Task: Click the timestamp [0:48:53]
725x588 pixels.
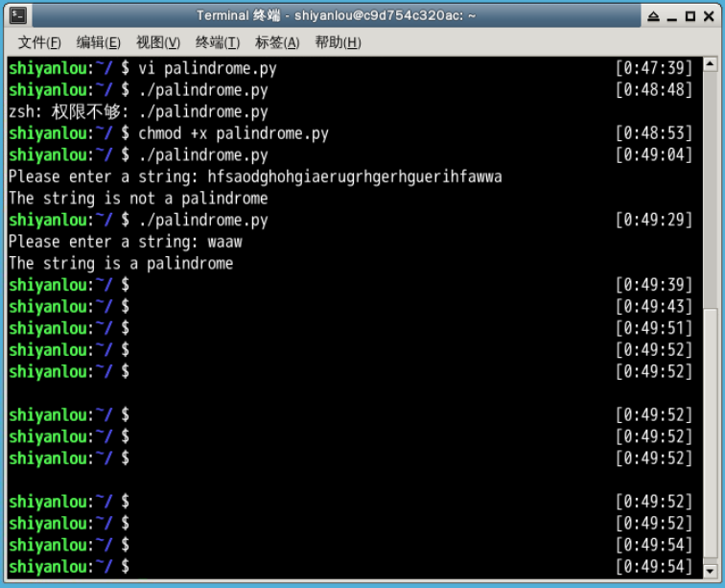Action: coord(654,133)
